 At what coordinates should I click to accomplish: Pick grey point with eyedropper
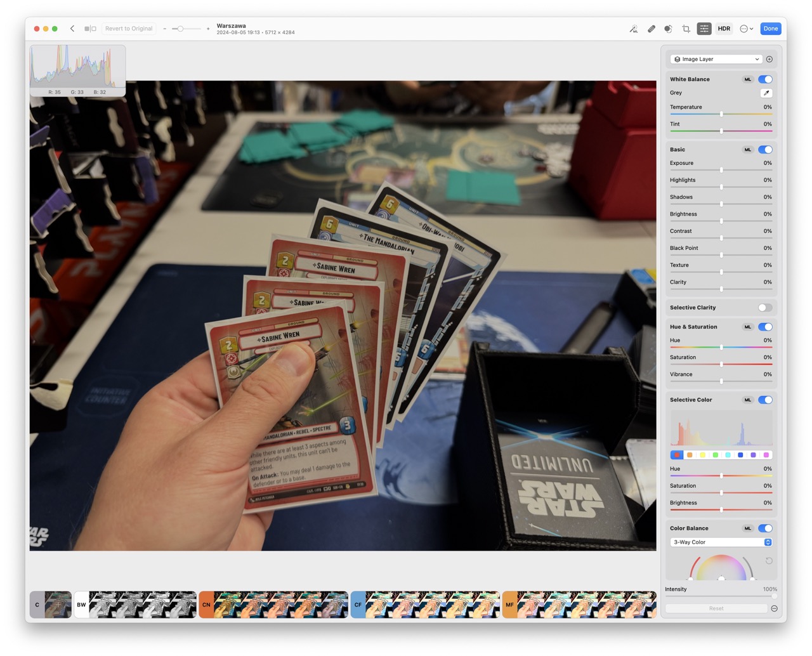pos(766,93)
